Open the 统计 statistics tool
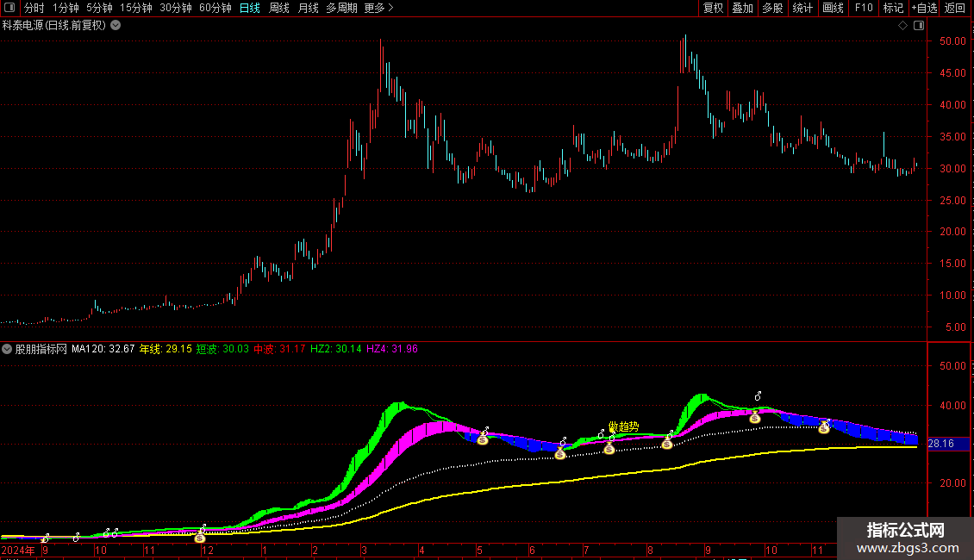Viewport: 974px width, 560px height. point(802,8)
